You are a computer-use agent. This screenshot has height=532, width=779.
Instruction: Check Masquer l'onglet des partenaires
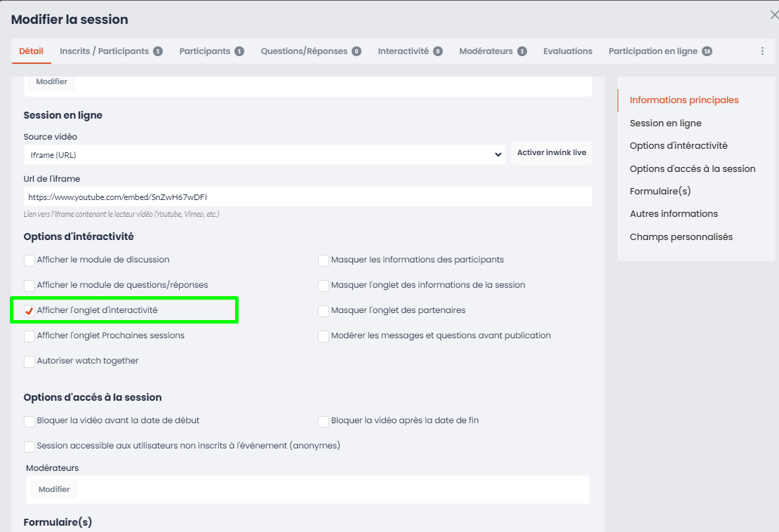[324, 311]
